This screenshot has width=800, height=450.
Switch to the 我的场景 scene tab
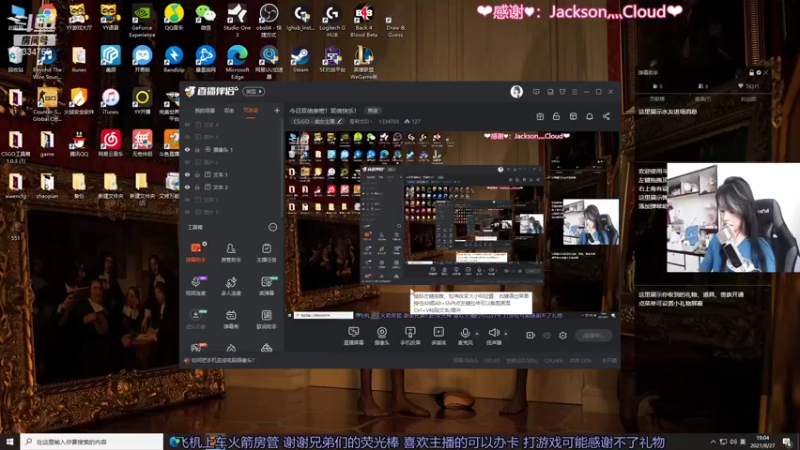[205, 111]
